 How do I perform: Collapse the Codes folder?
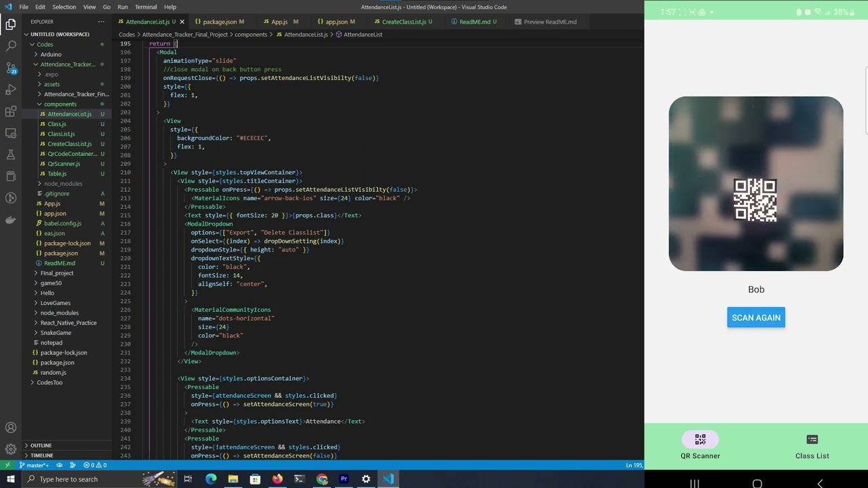pos(45,45)
